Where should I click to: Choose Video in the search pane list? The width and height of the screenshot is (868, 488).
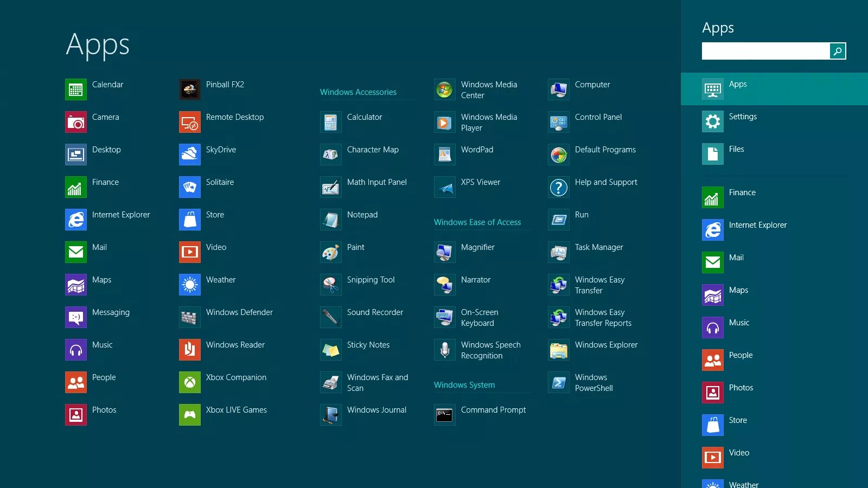coord(774,458)
